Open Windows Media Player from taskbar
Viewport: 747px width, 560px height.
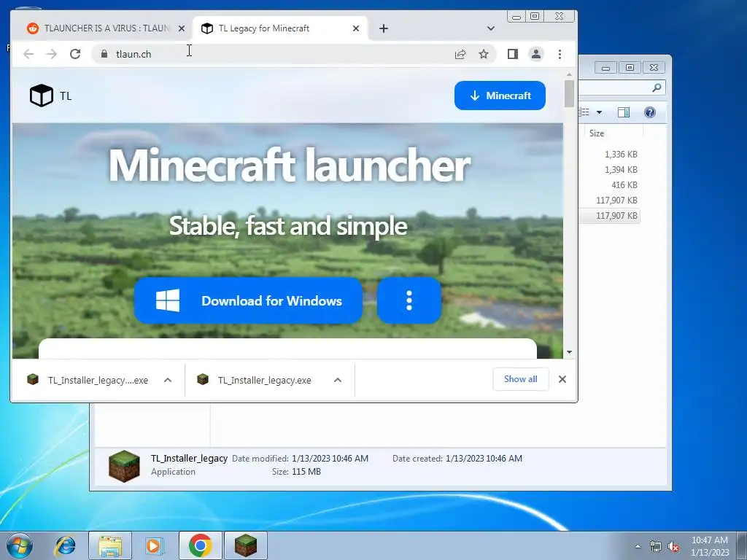(x=154, y=545)
